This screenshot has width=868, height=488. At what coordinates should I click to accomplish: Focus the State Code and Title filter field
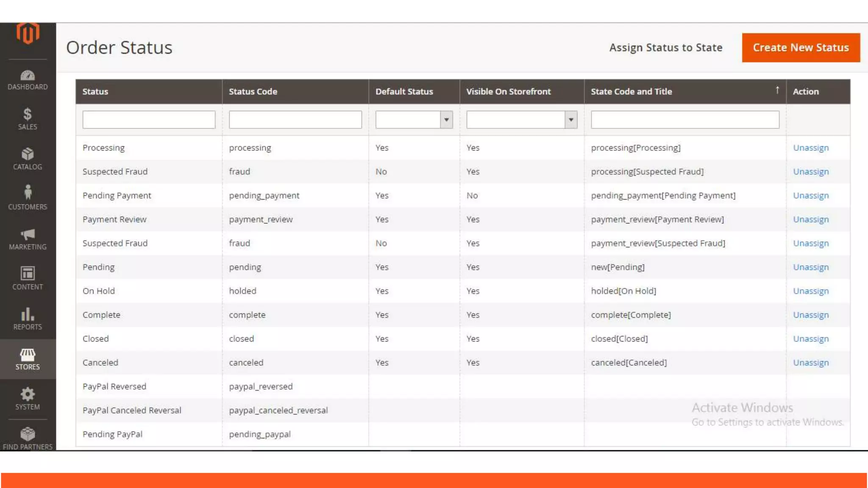coord(684,120)
